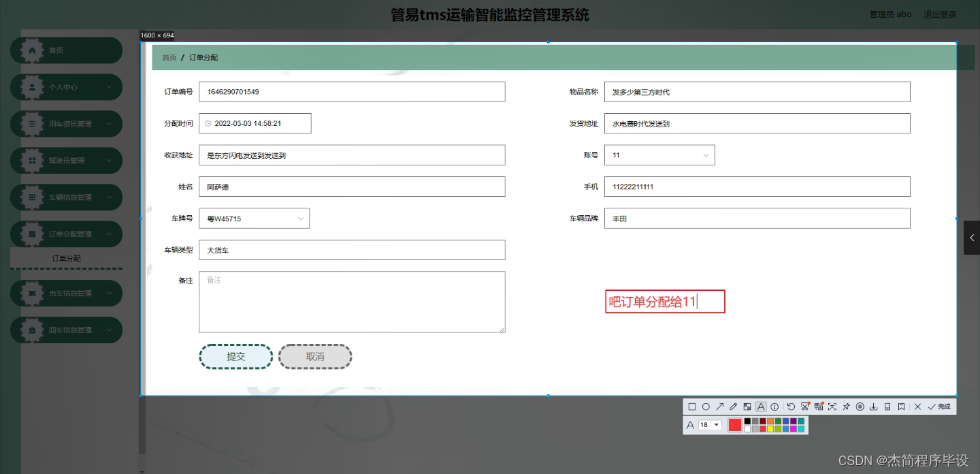980x474 pixels.
Task: Select the rectangle annotation tool
Action: point(692,407)
